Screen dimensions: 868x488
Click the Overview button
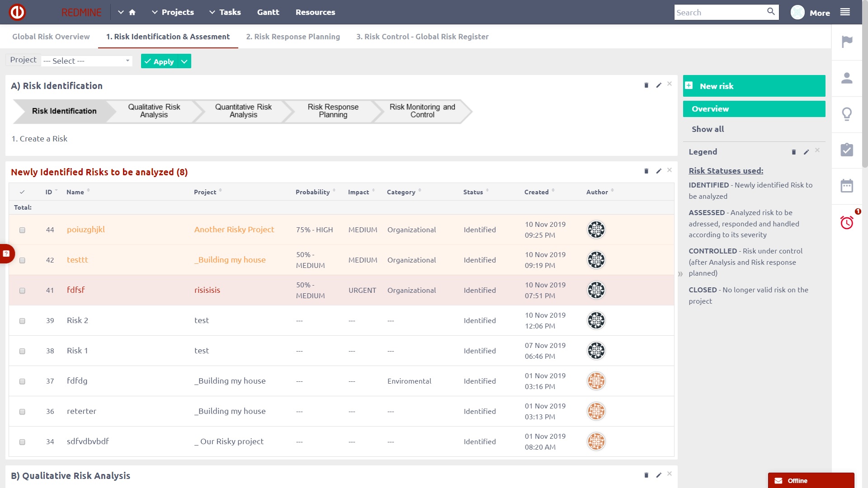[x=754, y=109]
